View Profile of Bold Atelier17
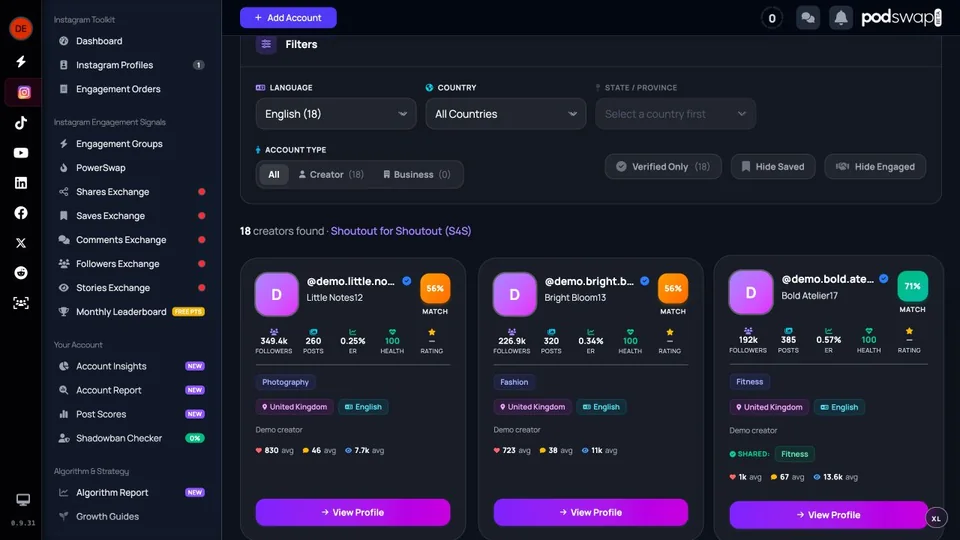This screenshot has height=540, width=960. coord(828,515)
